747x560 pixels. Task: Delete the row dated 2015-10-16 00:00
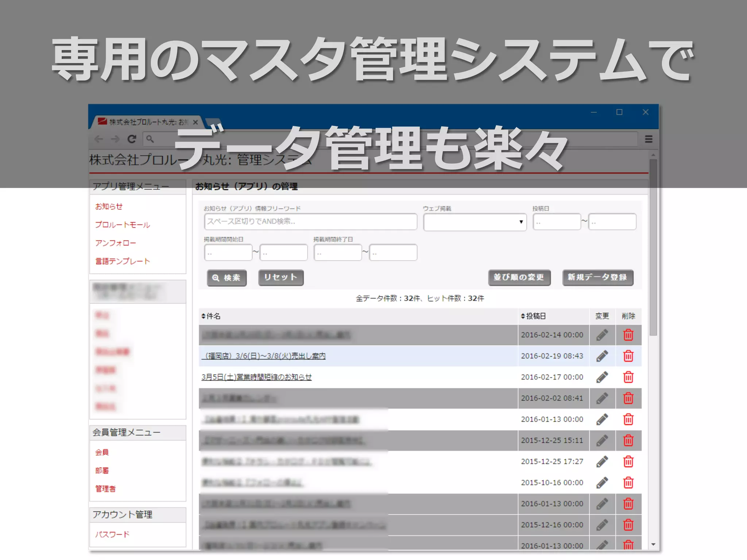point(628,483)
